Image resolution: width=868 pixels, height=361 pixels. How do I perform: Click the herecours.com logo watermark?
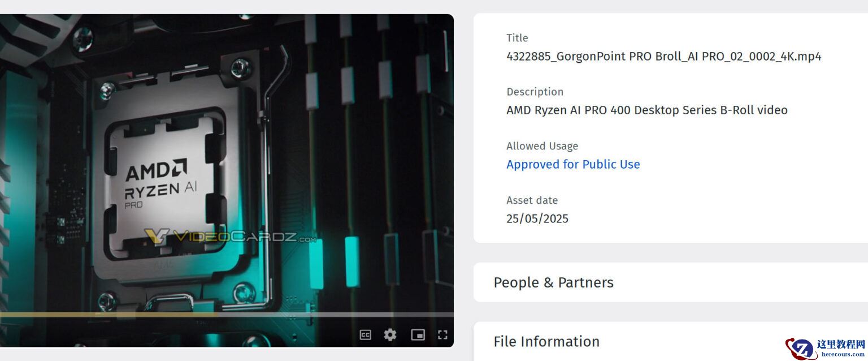coord(826,347)
